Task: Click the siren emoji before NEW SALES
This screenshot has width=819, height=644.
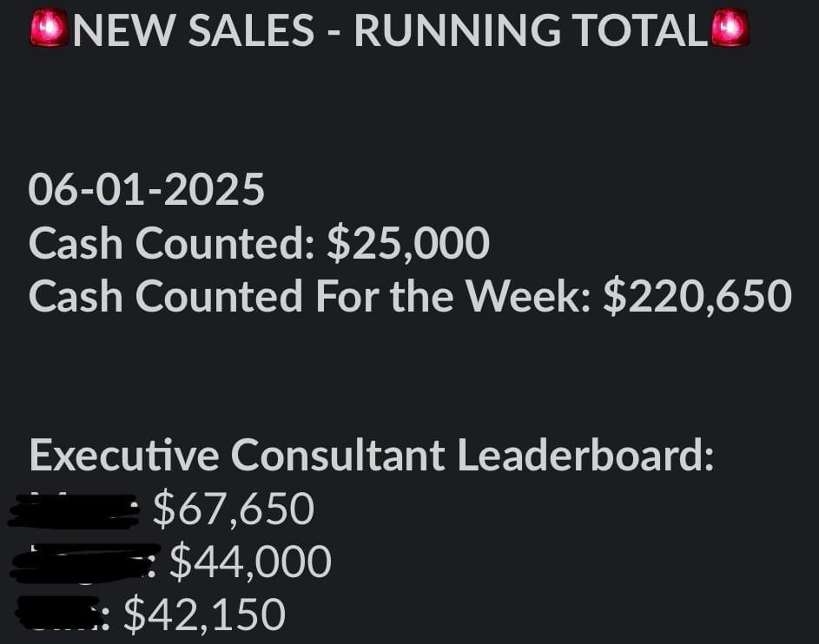Action: pos(50,30)
